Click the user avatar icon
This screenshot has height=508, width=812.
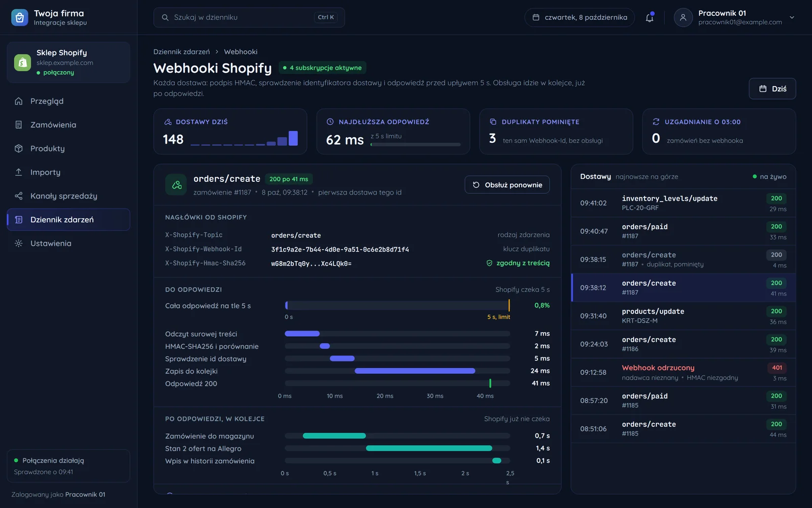pyautogui.click(x=683, y=17)
